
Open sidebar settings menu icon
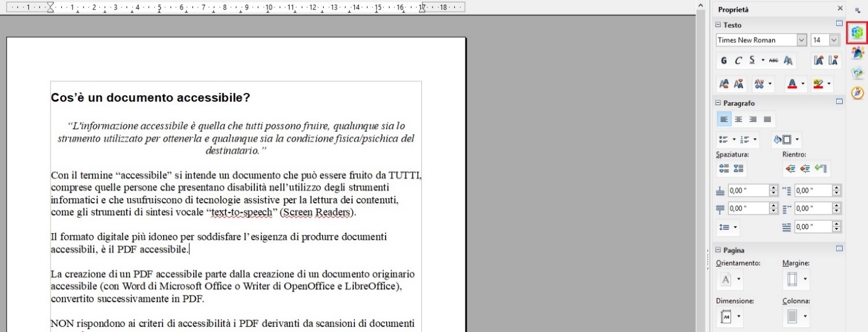pyautogui.click(x=857, y=10)
